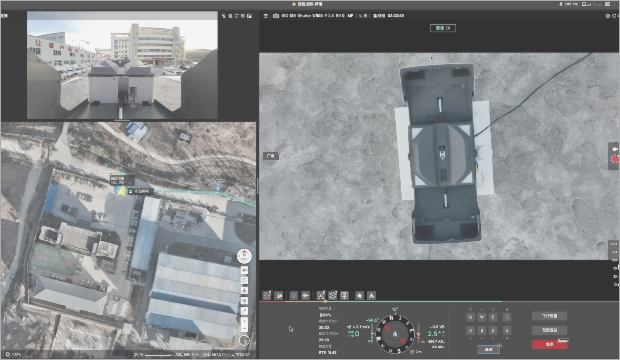Click the yellow drone marker on the map
Screen dimensions: 620x360
[x=121, y=191]
